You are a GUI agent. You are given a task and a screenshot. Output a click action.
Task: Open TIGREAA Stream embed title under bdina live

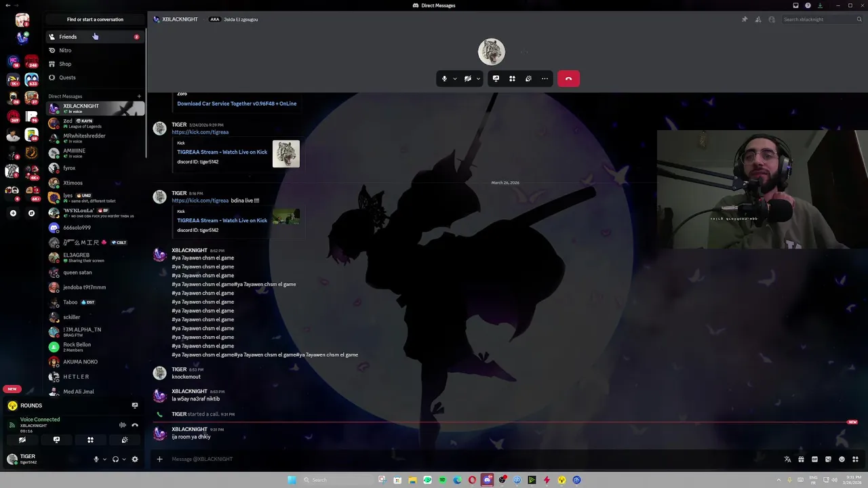(222, 220)
